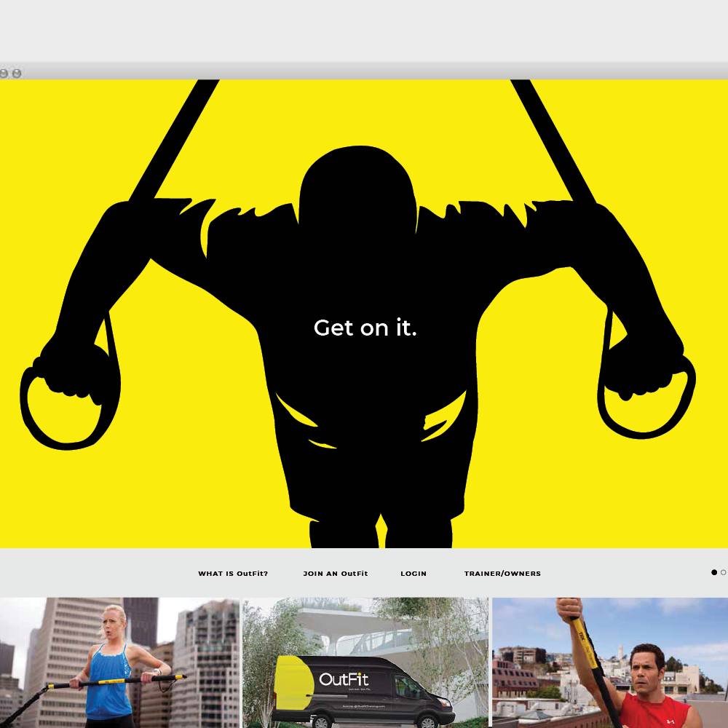Click the Get on it. hero text
This screenshot has width=728, height=728.
pyautogui.click(x=365, y=328)
